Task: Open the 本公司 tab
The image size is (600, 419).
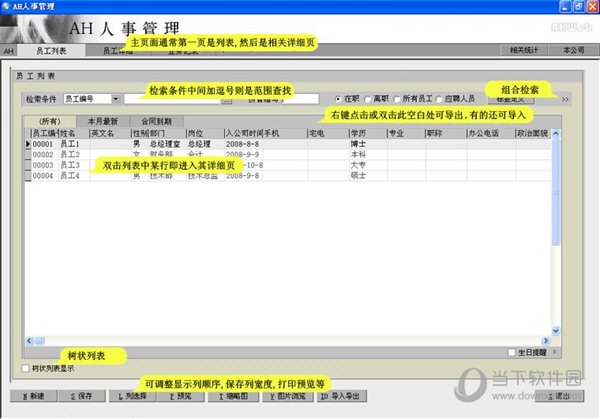Action: (574, 50)
